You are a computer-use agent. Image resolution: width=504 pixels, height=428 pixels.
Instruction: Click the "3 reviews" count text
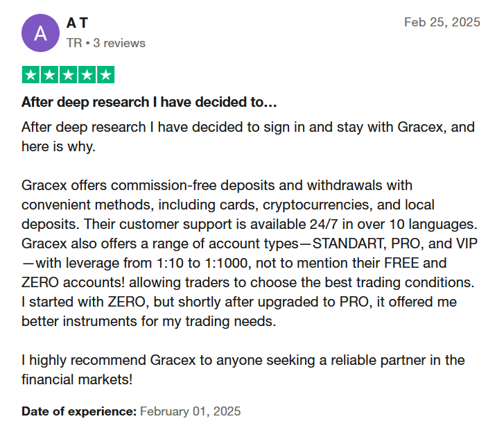pyautogui.click(x=119, y=43)
